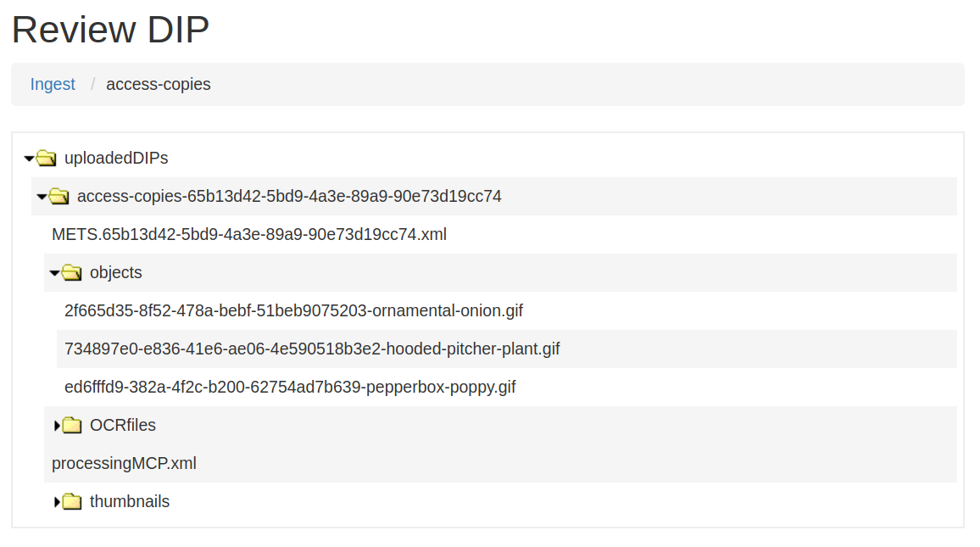Image resolution: width=980 pixels, height=547 pixels.
Task: Collapse the uploadedDIPs tree arrow
Action: coord(29,159)
